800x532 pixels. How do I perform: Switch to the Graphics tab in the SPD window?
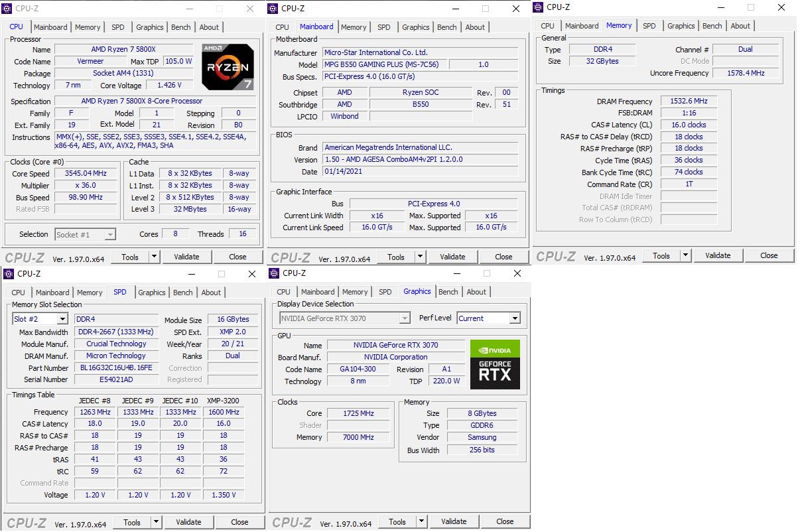coord(151,292)
